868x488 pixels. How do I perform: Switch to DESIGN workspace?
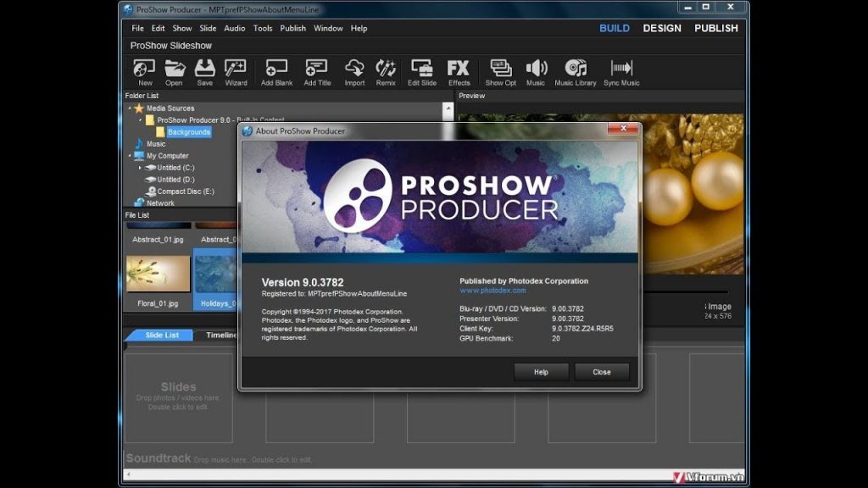661,28
